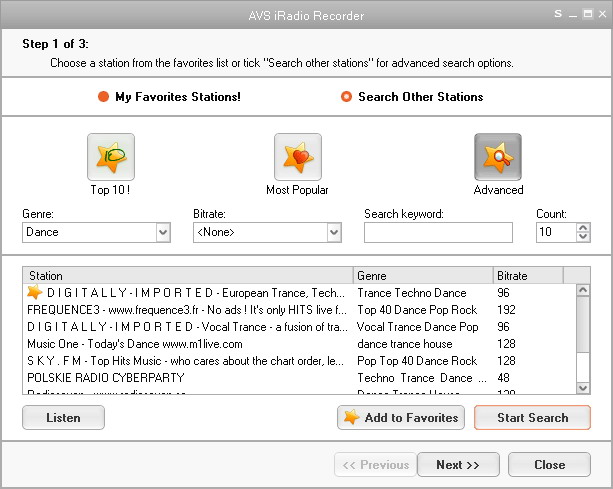Decrease the Count value with down arrow

coord(583,237)
